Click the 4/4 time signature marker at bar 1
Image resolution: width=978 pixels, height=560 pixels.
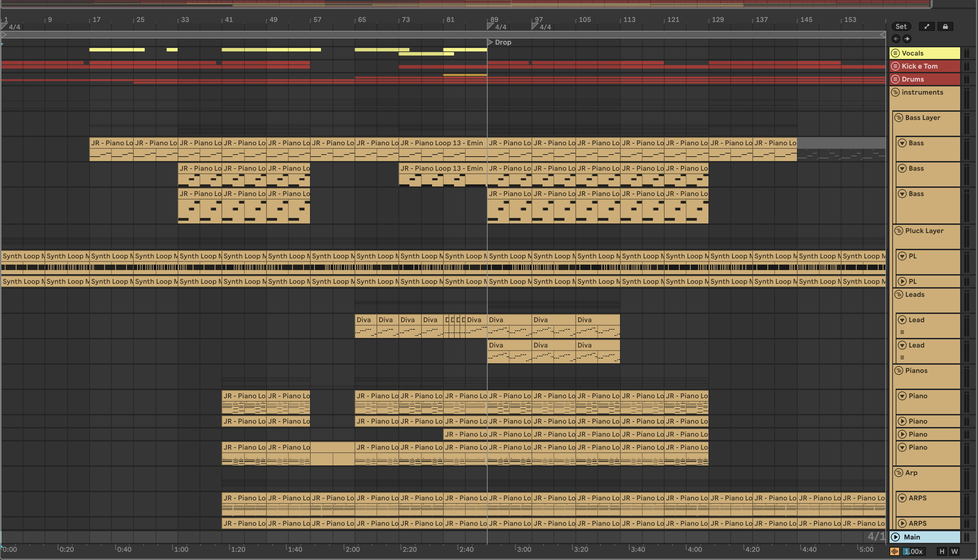coord(11,27)
